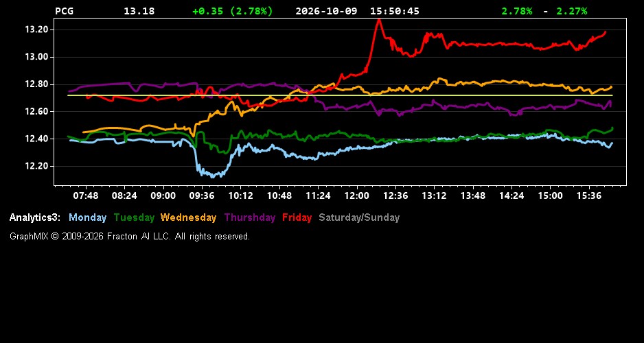Click the 15:00 time axis label

coord(551,196)
